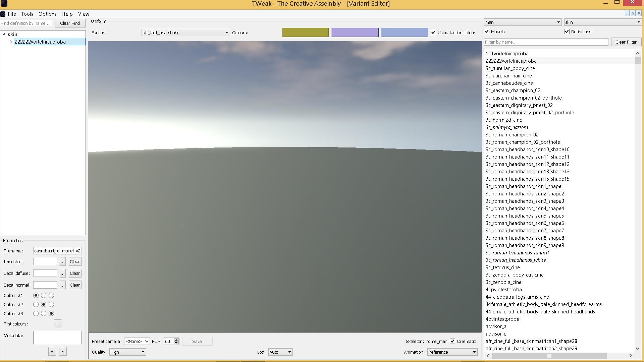Image resolution: width=644 pixels, height=362 pixels.
Task: Toggle the Using faction colour checkbox
Action: 433,33
